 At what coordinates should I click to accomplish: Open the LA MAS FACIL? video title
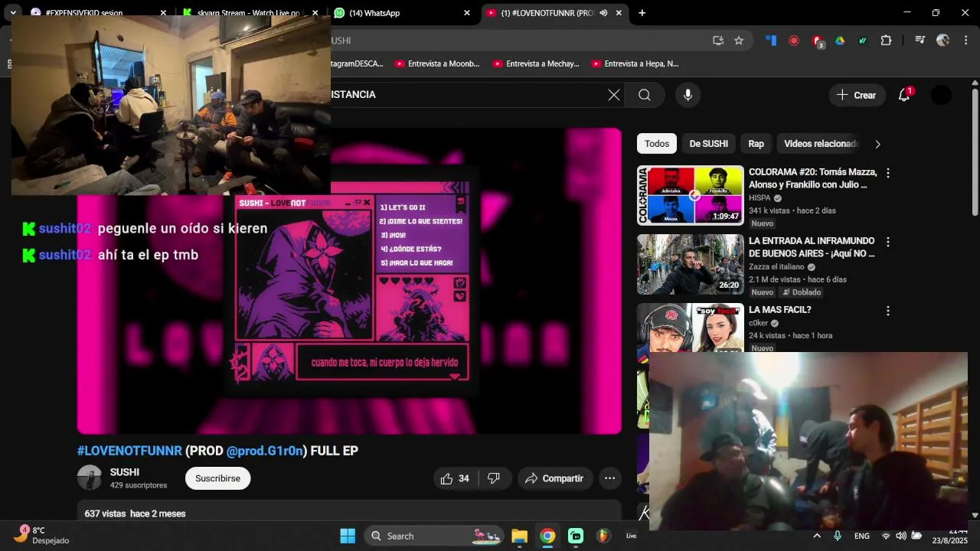click(779, 310)
